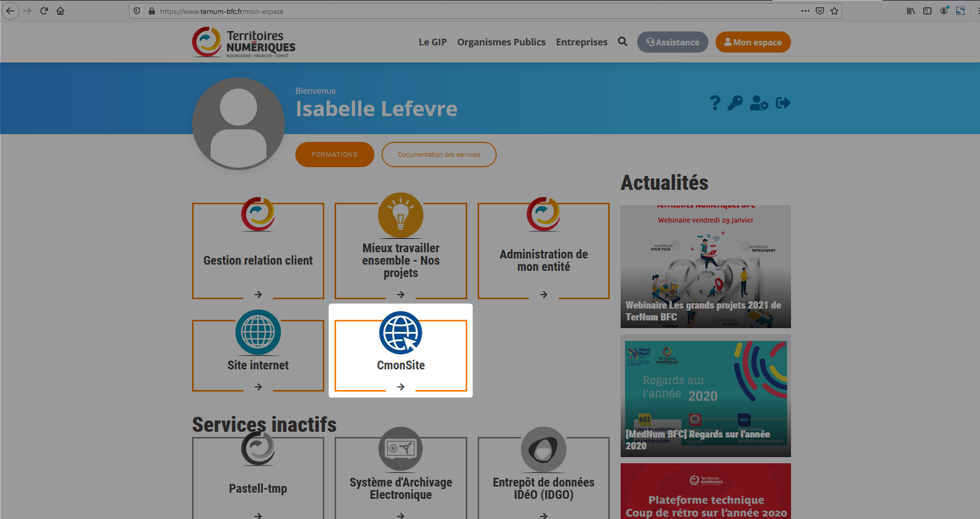
Task: Expand page actions three-dot menu
Action: point(805,11)
